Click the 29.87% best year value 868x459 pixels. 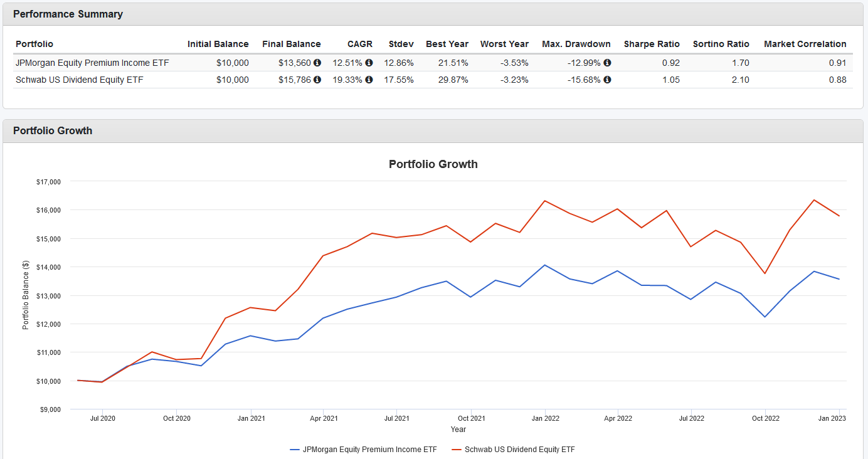(x=453, y=80)
